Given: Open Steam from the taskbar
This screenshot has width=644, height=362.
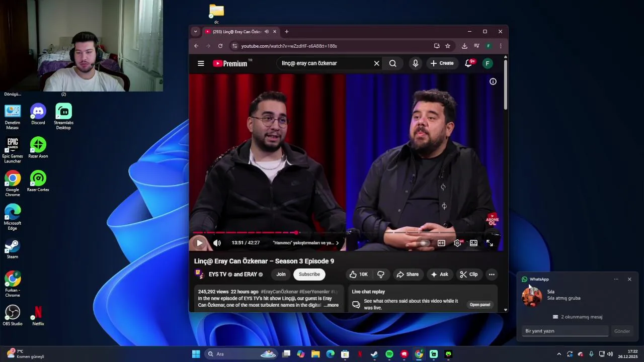Looking at the screenshot, I should coord(374,354).
